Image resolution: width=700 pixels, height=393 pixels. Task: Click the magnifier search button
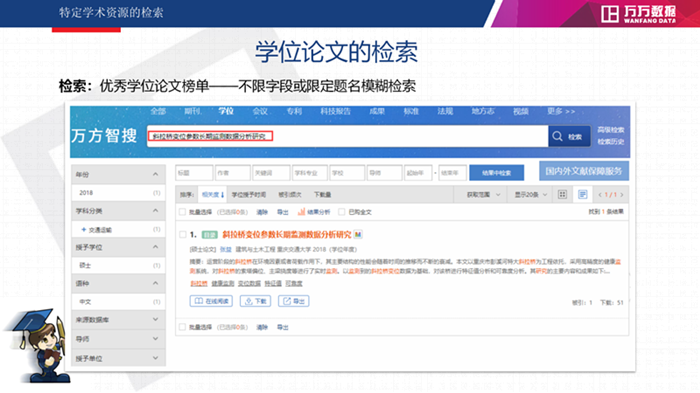pyautogui.click(x=569, y=136)
